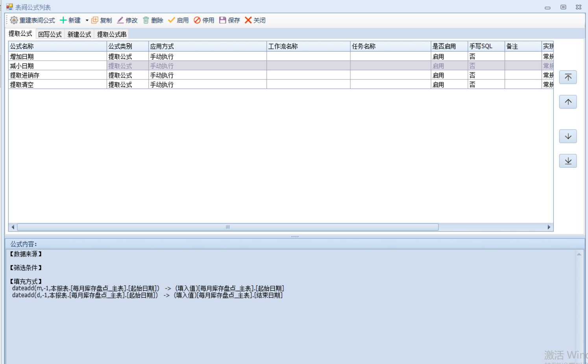
Task: Click the 删除 trash can icon
Action: (146, 20)
